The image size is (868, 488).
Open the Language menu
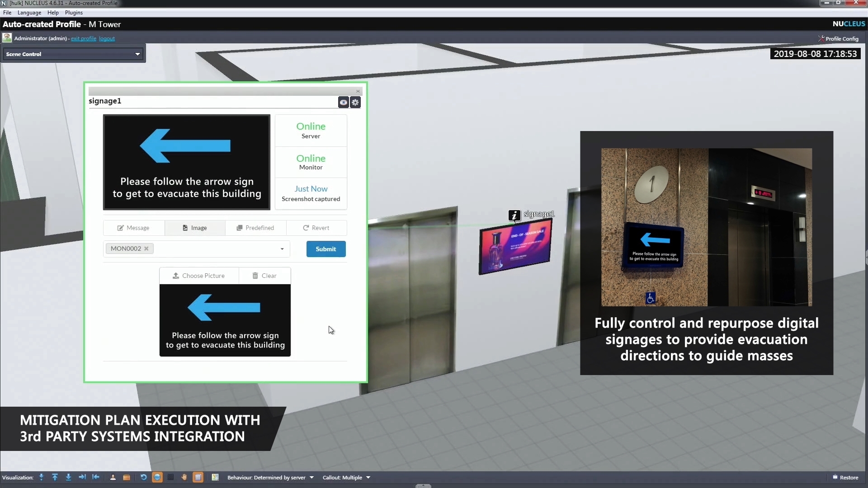29,13
